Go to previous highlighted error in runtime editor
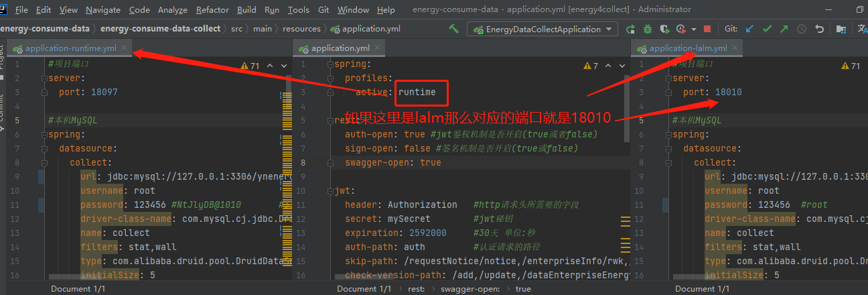 (x=270, y=66)
